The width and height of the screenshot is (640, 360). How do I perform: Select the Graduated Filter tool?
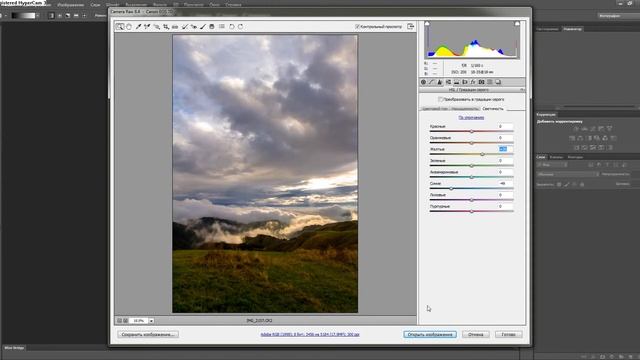212,27
